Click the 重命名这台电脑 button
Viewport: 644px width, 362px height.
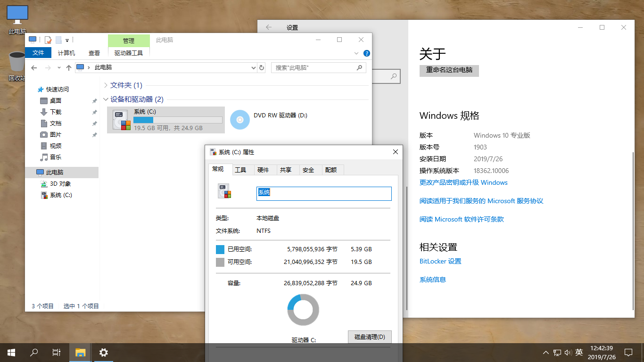449,70
